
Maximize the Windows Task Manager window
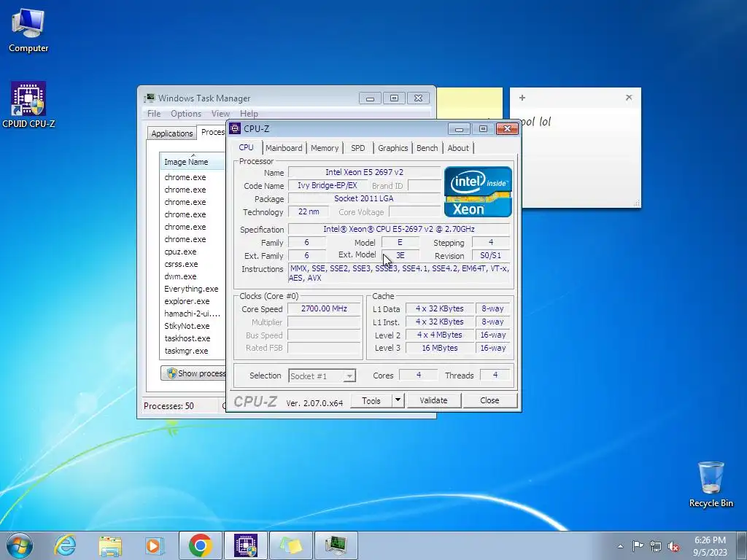[394, 98]
